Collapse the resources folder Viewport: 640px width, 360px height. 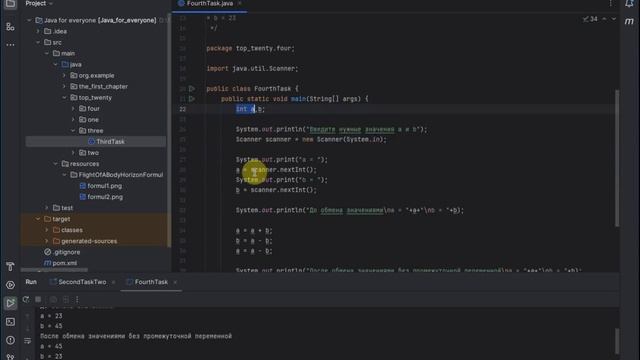pyautogui.click(x=56, y=163)
